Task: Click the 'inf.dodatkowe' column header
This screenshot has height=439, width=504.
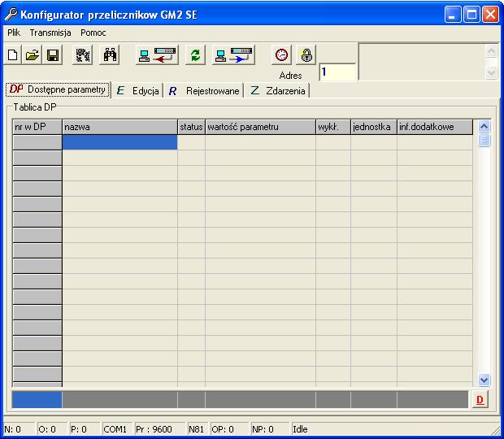Action: 435,127
